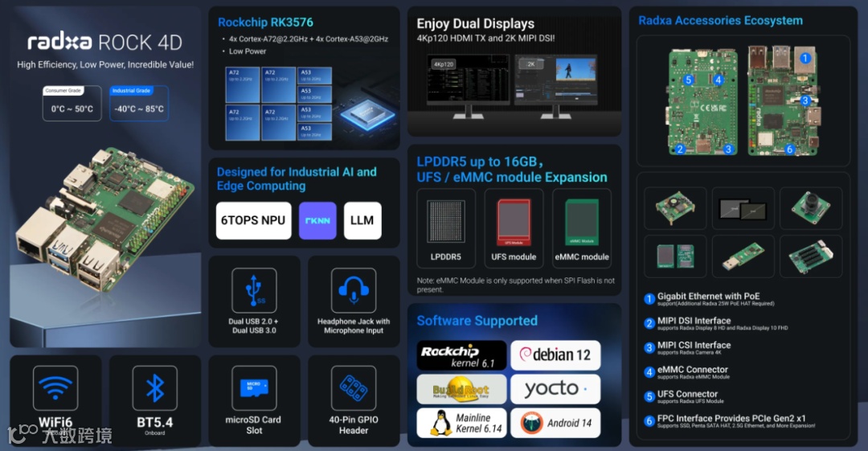Open the accessory thumbnail showing two small modules

[x=675, y=256]
